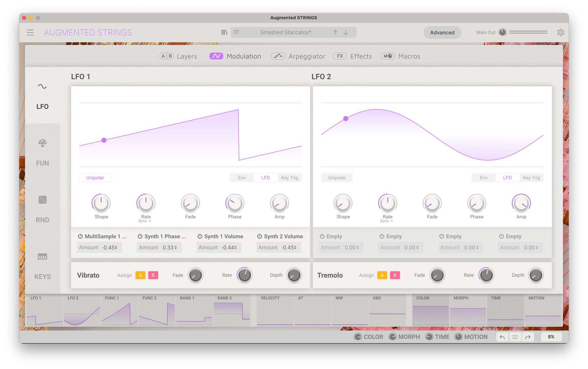Click the LFO 1 Shape knob
588x369 pixels.
click(101, 203)
